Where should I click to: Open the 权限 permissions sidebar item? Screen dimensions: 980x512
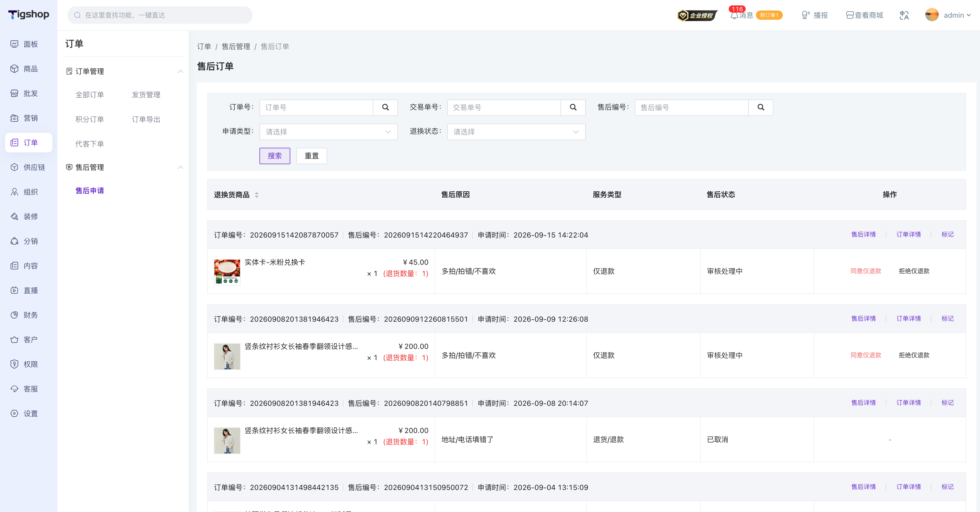[x=28, y=364]
